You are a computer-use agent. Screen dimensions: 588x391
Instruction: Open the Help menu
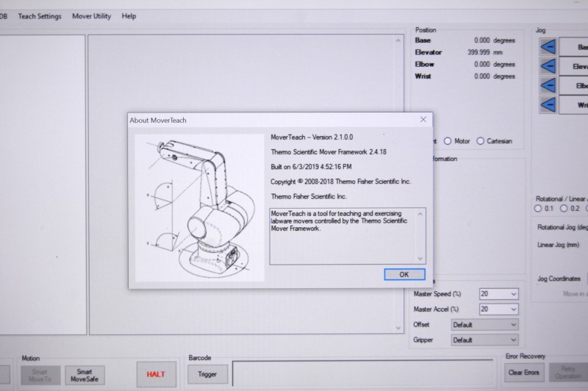click(x=129, y=16)
